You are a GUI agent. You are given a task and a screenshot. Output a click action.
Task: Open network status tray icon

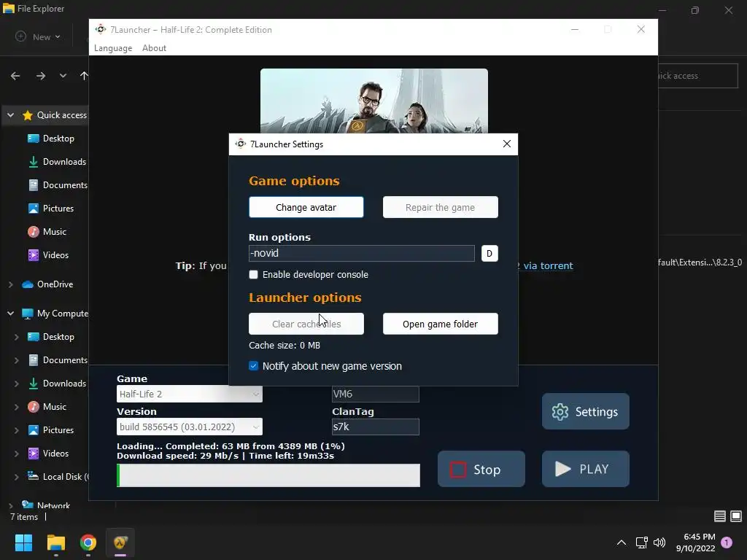point(641,542)
